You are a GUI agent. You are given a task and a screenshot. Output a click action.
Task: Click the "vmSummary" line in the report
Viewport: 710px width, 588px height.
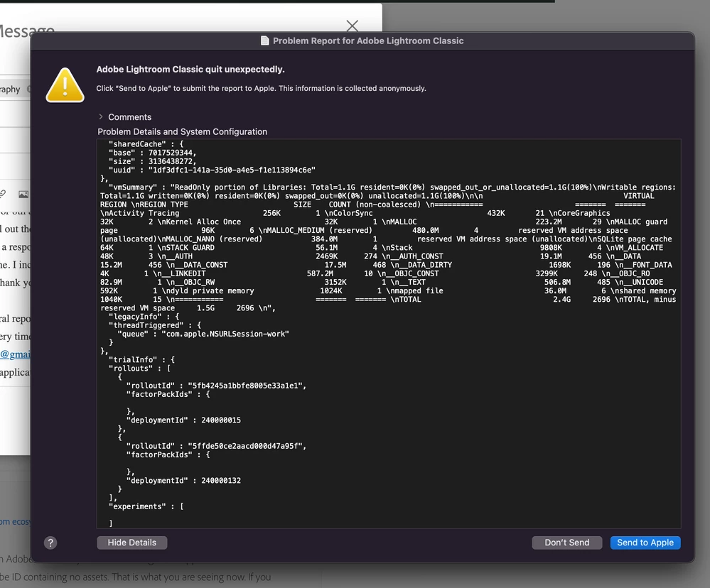(x=392, y=187)
